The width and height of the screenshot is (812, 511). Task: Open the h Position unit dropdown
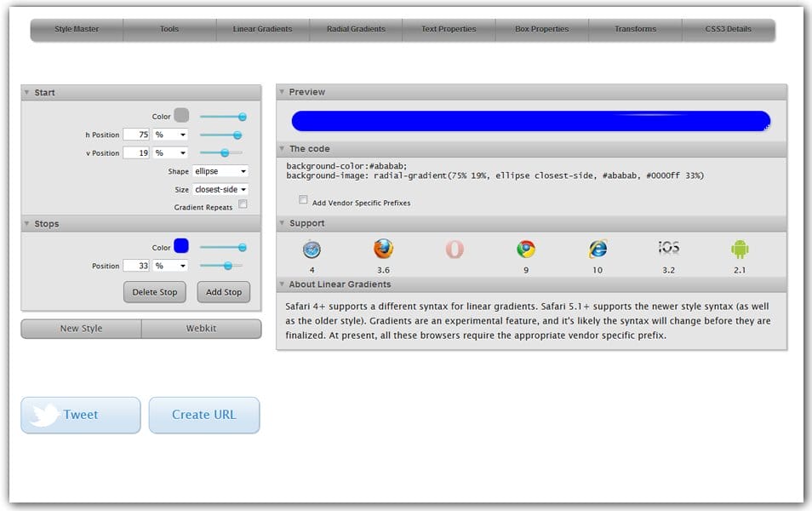click(x=170, y=135)
